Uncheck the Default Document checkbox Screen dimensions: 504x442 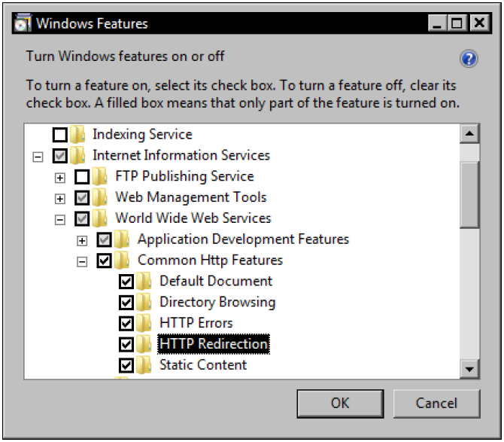(x=126, y=282)
